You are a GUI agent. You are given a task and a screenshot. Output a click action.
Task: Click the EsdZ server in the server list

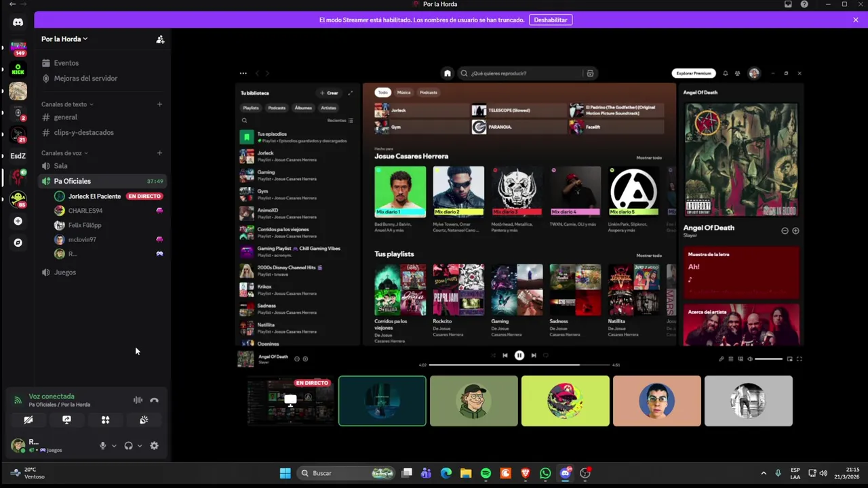(x=18, y=156)
